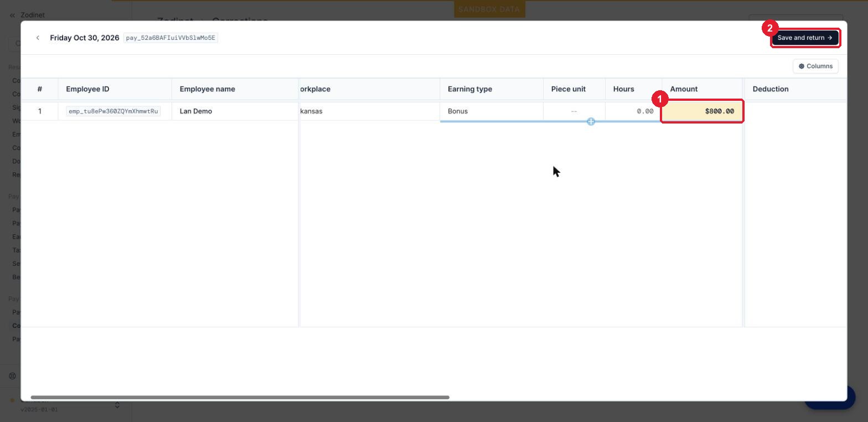
Task: Click the Bonus earning type cell
Action: [x=492, y=111]
